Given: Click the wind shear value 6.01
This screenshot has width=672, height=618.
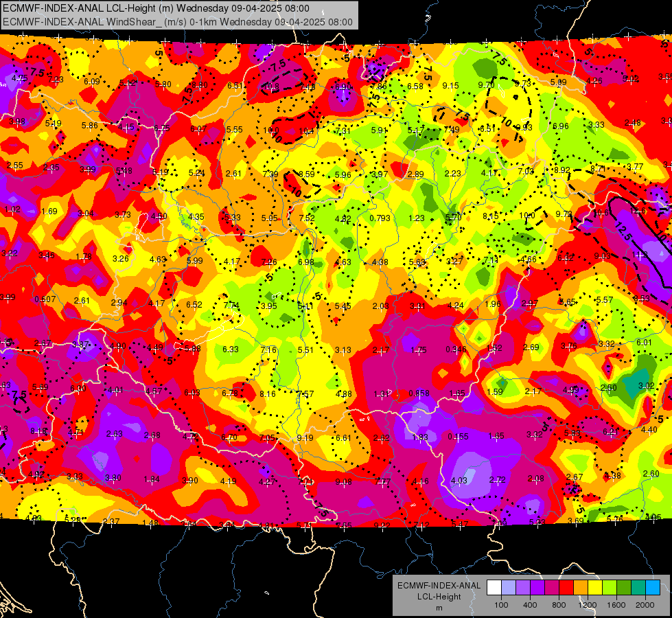Looking at the screenshot, I should coord(644,342).
